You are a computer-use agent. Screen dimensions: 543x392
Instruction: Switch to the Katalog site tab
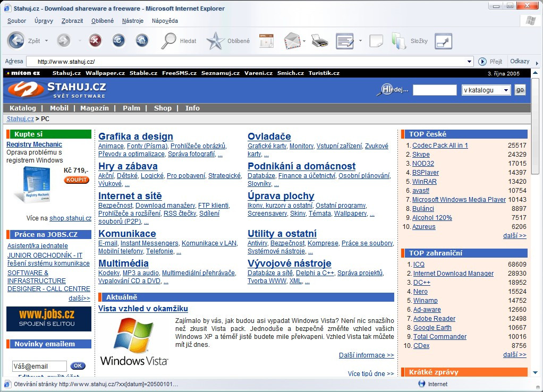[22, 108]
